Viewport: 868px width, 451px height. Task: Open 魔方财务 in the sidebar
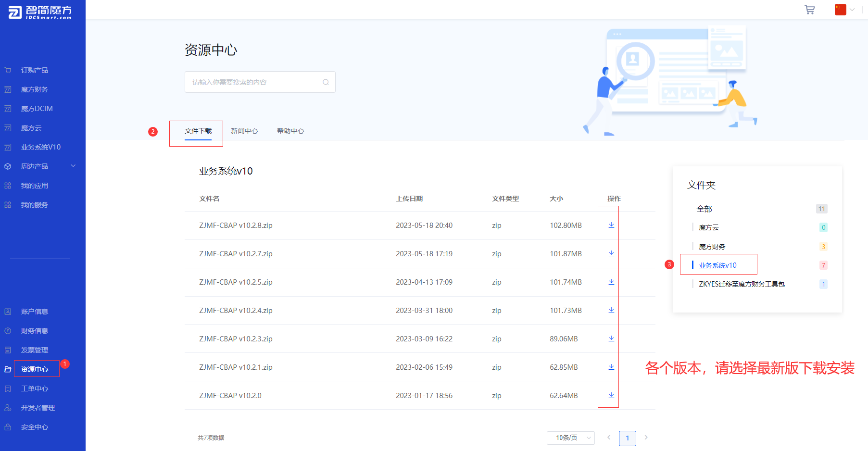coord(35,89)
